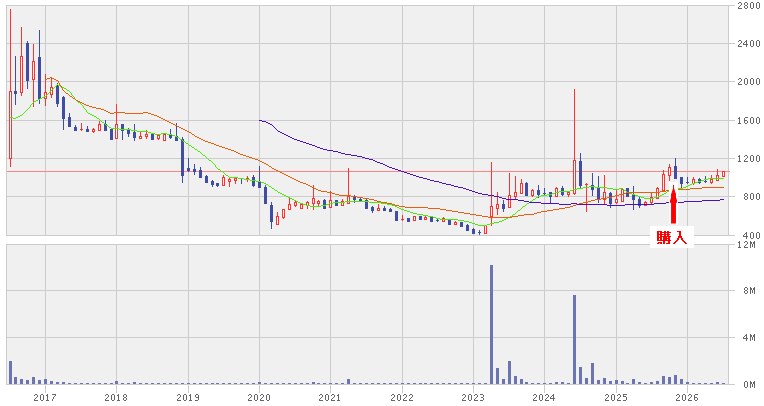Click the red 購入 purchase label
This screenshot has width=764, height=406.
tap(672, 237)
